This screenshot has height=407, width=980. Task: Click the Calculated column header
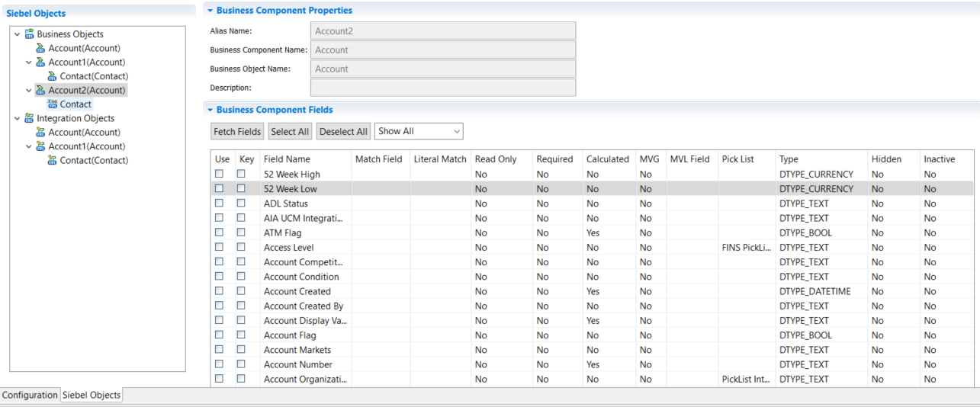[x=609, y=159]
